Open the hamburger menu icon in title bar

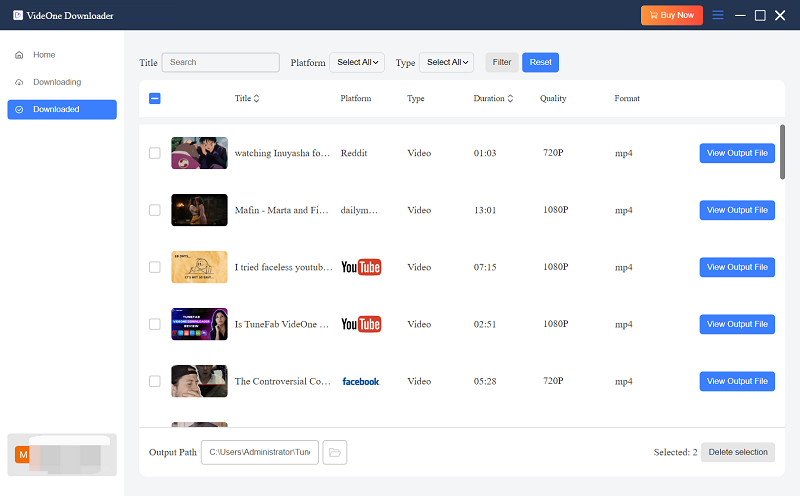pos(718,15)
